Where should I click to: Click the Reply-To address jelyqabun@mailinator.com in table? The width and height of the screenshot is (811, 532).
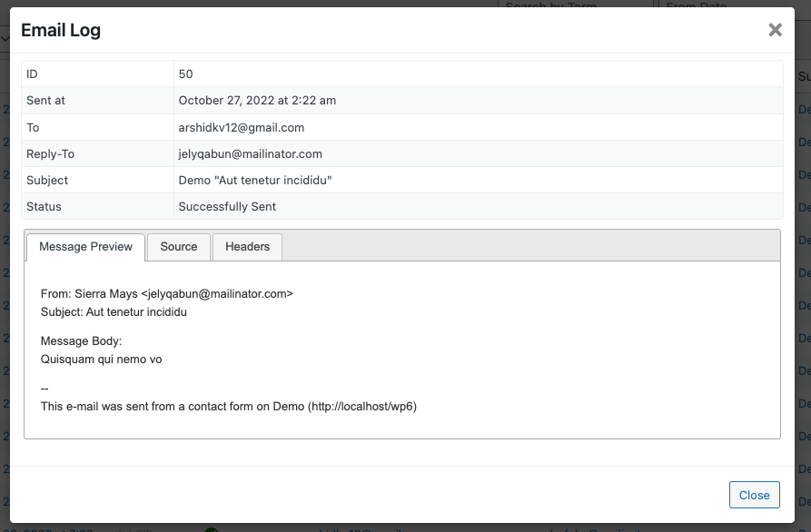[251, 153]
